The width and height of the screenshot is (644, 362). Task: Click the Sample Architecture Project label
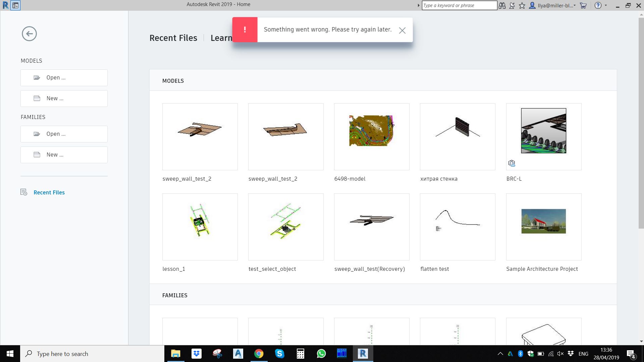click(x=542, y=269)
